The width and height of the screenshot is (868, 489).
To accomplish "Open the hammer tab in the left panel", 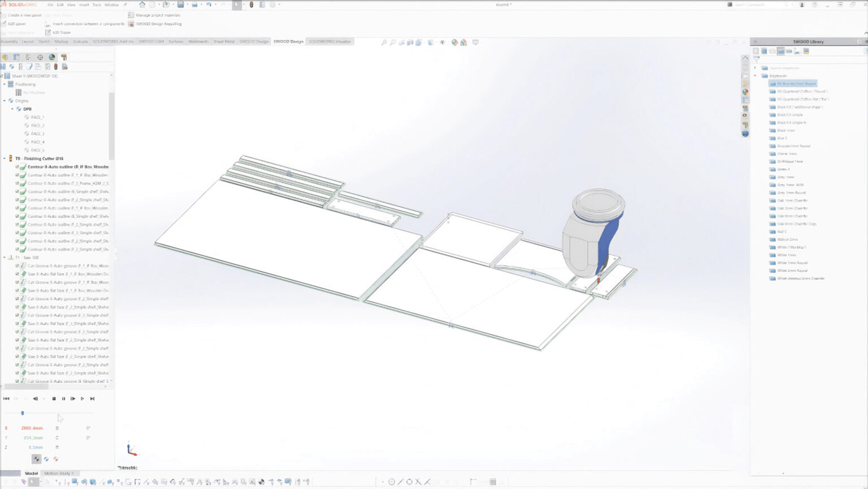I will click(x=63, y=57).
